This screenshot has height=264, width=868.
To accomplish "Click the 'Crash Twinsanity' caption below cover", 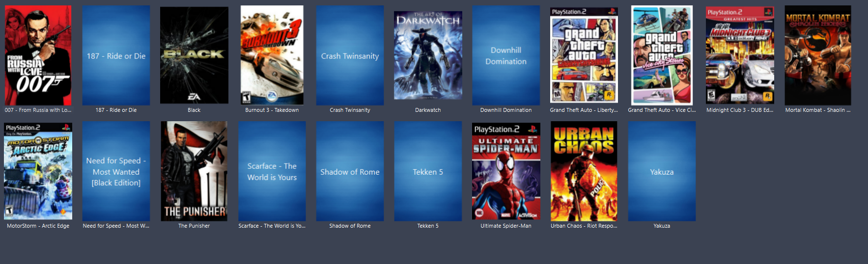I will [x=350, y=110].
